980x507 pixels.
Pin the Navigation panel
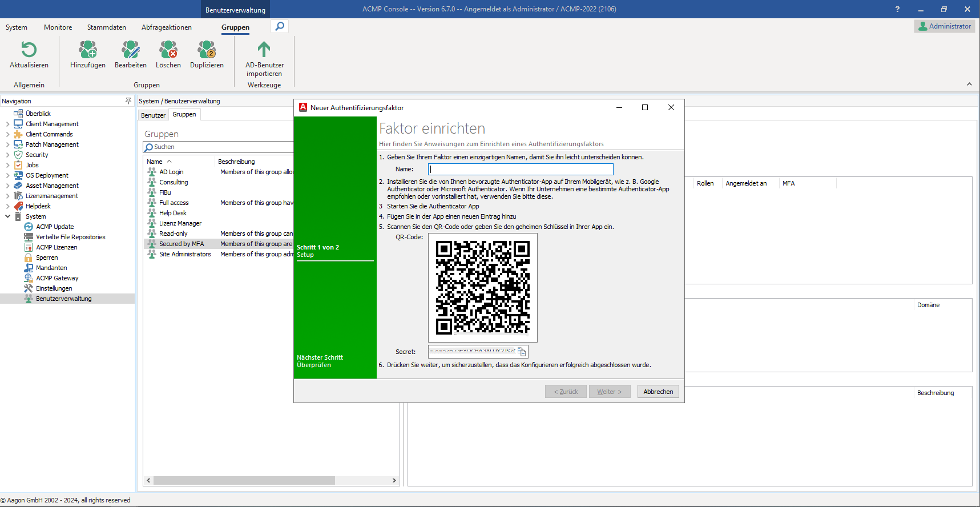click(x=128, y=101)
